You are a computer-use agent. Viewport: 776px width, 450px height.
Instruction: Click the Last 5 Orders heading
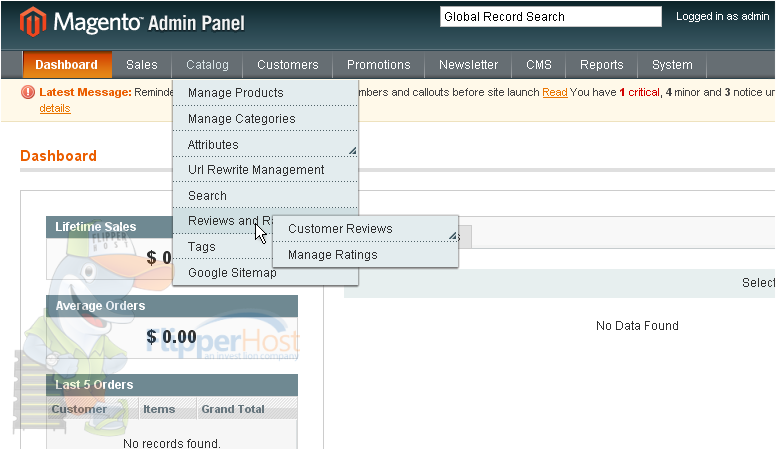point(94,385)
